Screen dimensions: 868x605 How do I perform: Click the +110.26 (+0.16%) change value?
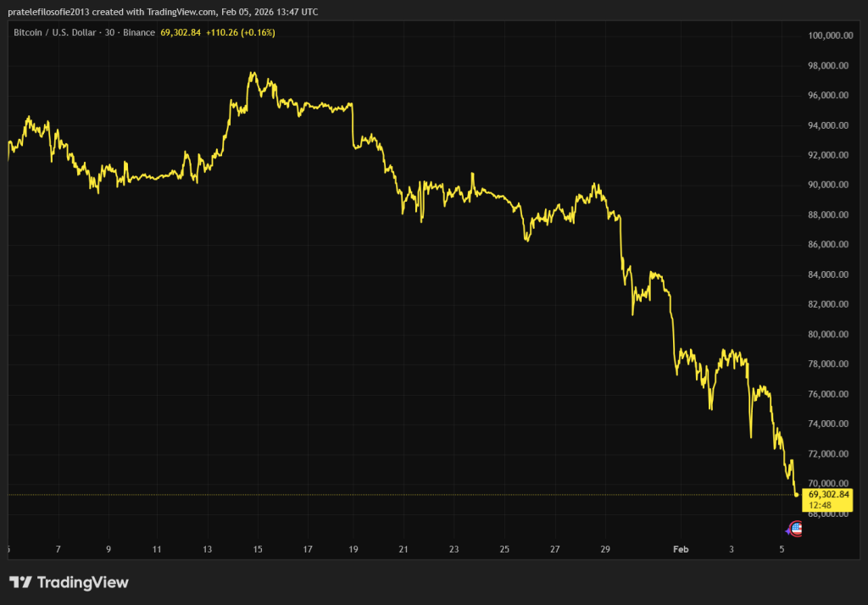point(240,32)
